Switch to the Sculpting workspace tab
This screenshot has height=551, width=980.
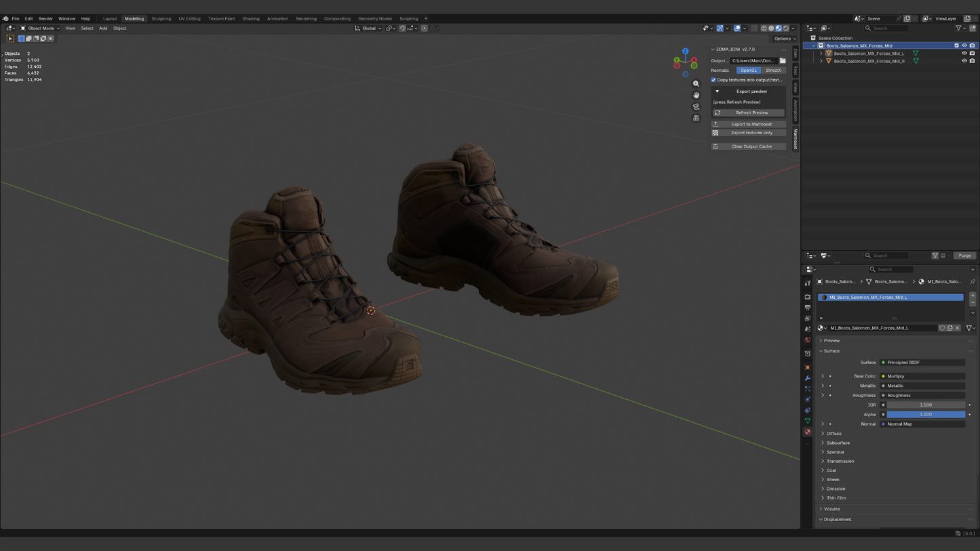[161, 18]
